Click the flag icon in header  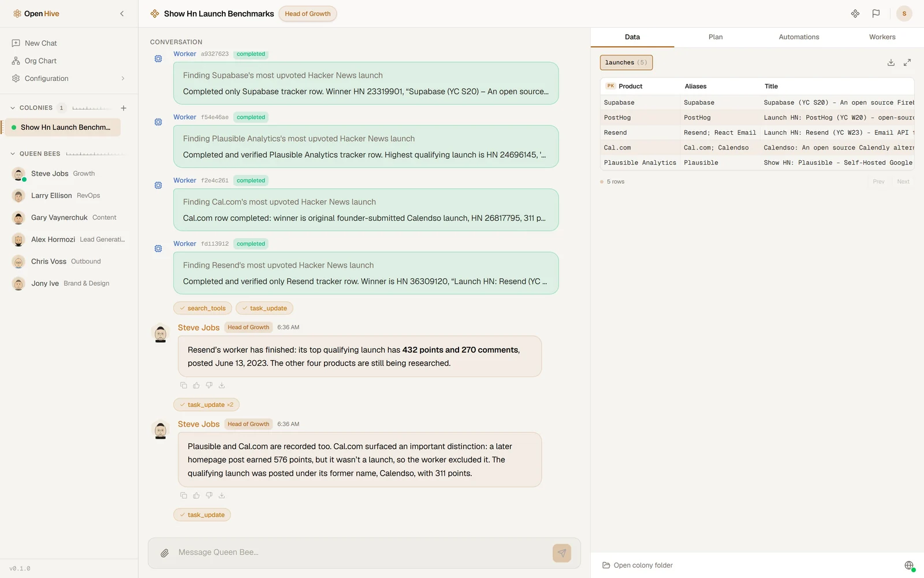point(876,14)
